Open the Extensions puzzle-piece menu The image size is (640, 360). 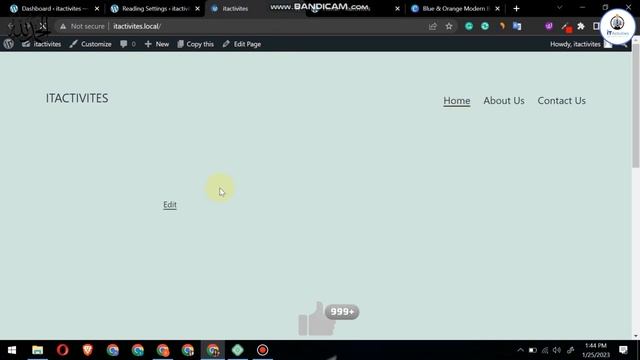pos(581,26)
